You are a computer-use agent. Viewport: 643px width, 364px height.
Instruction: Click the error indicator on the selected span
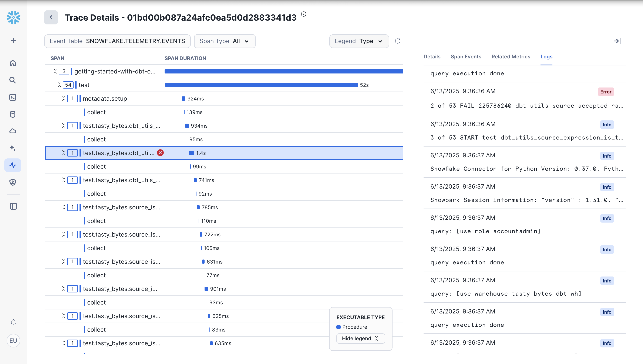point(160,153)
